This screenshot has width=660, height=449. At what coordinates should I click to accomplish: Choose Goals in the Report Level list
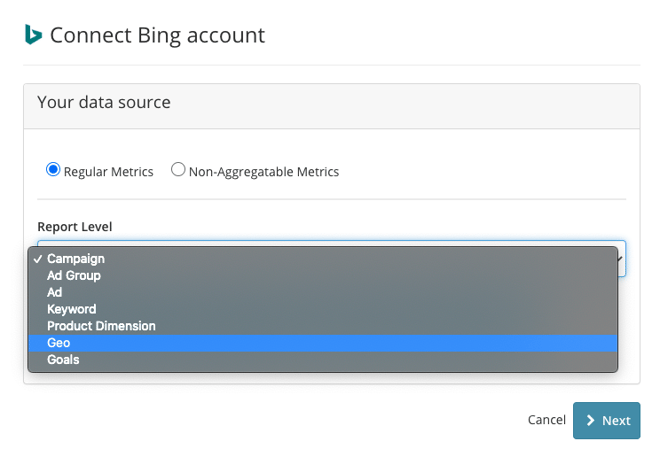[x=323, y=360]
